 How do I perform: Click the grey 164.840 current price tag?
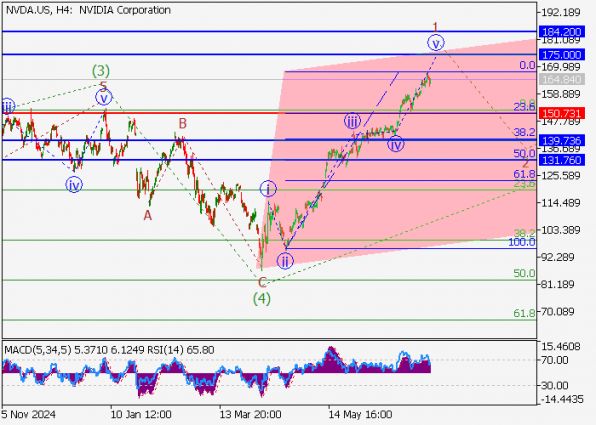click(x=561, y=79)
